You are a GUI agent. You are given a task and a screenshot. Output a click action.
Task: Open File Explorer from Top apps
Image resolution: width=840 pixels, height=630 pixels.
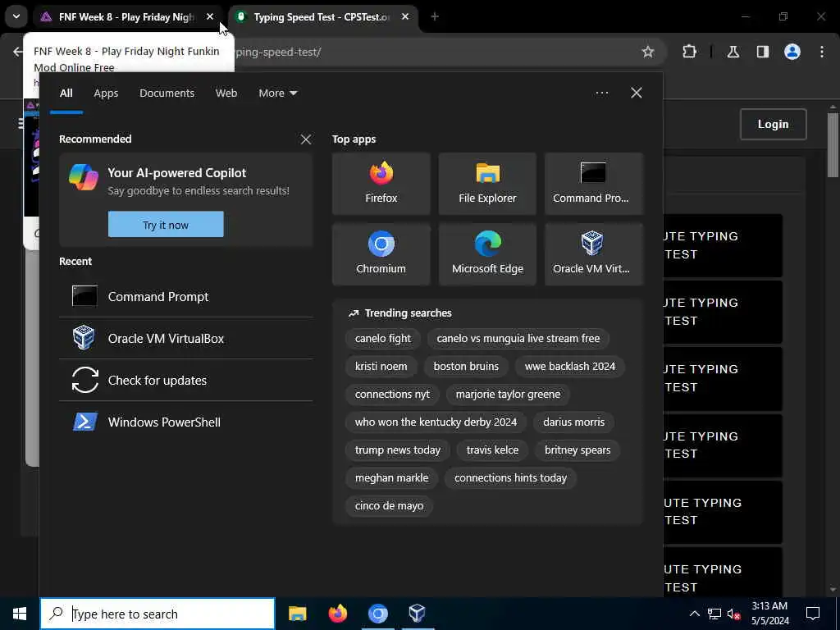487,184
